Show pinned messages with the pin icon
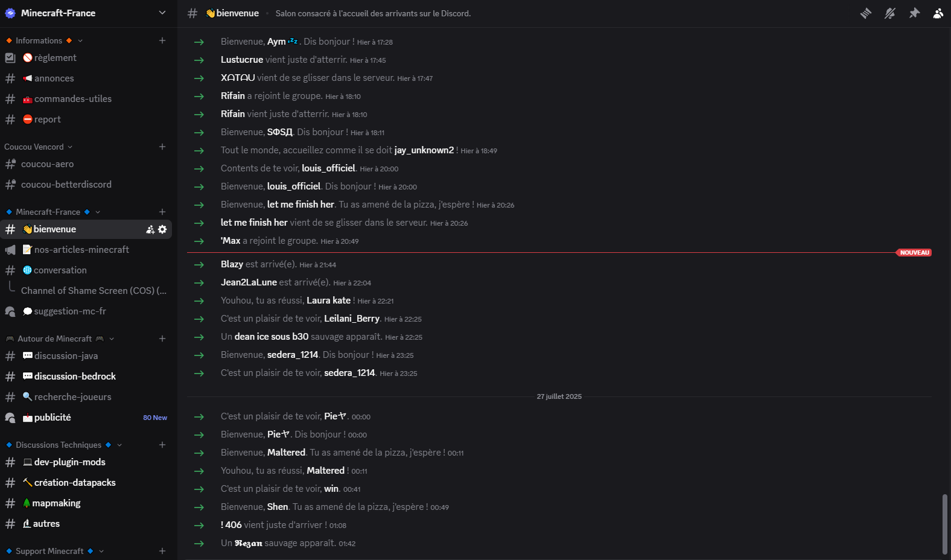 [914, 13]
